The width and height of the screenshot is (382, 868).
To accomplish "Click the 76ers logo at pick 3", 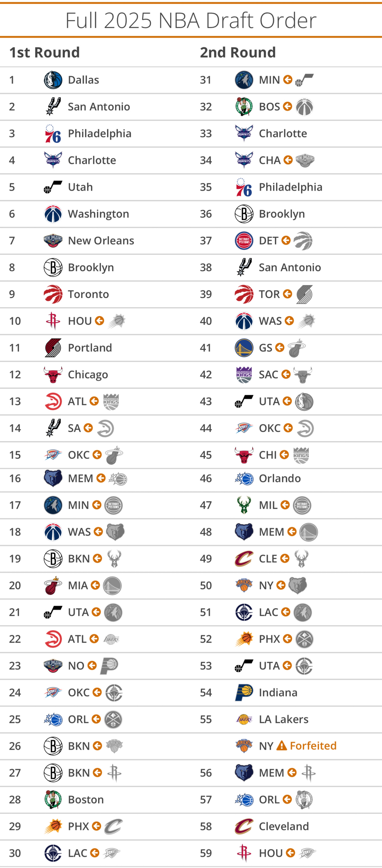I will pos(53,134).
